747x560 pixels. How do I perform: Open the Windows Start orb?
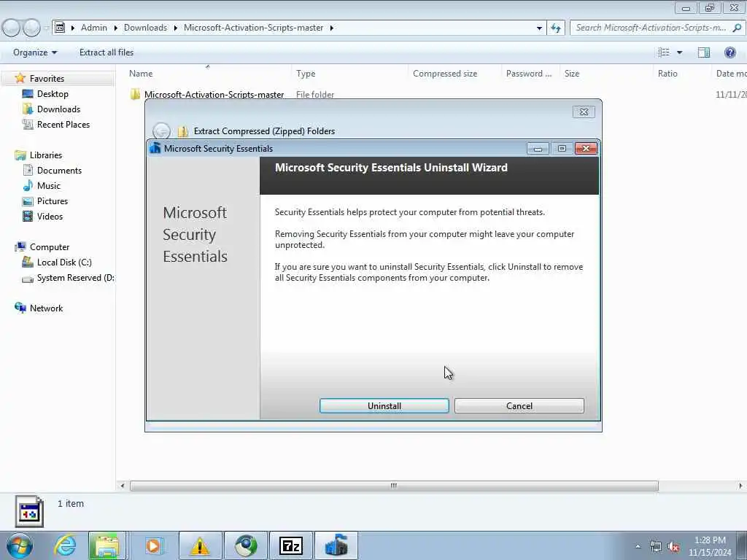(x=20, y=545)
